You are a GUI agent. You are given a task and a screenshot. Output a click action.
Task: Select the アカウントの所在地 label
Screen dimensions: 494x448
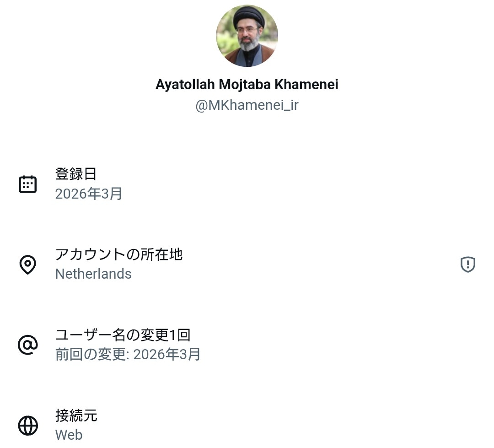coord(119,254)
